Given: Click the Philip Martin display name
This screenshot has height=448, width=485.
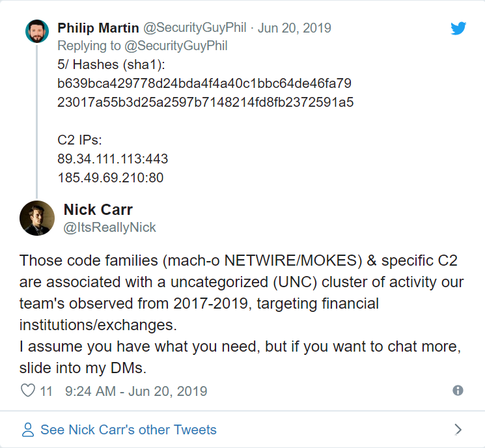Looking at the screenshot, I should [98, 28].
